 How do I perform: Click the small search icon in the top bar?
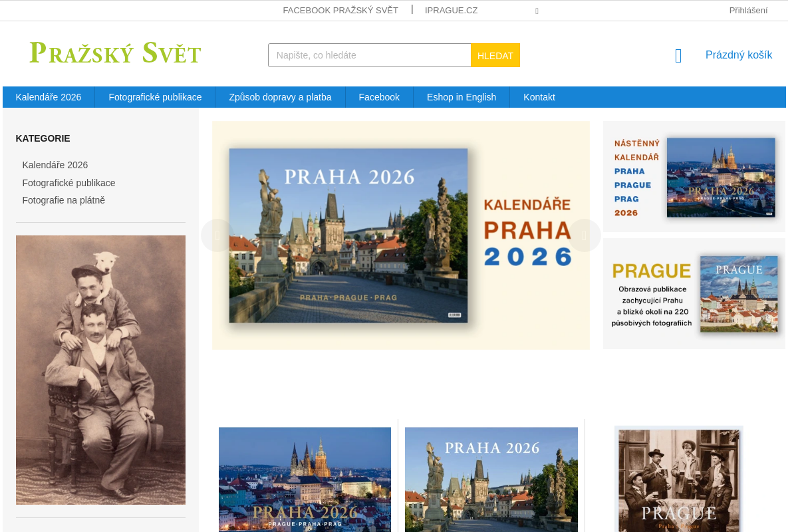[x=537, y=11]
